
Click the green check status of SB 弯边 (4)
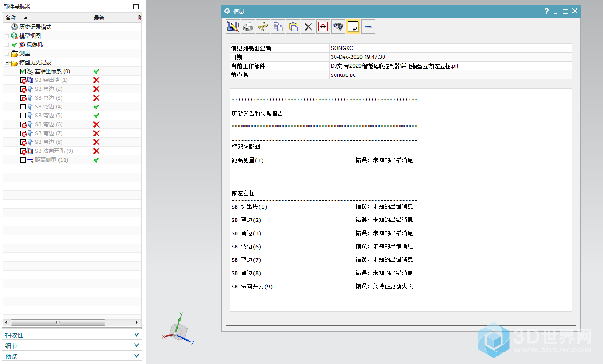(97, 107)
